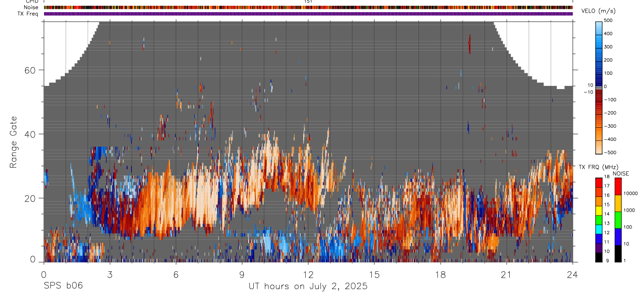
Task: Click the 10000 label on NOISE scale
Action: 631,193
